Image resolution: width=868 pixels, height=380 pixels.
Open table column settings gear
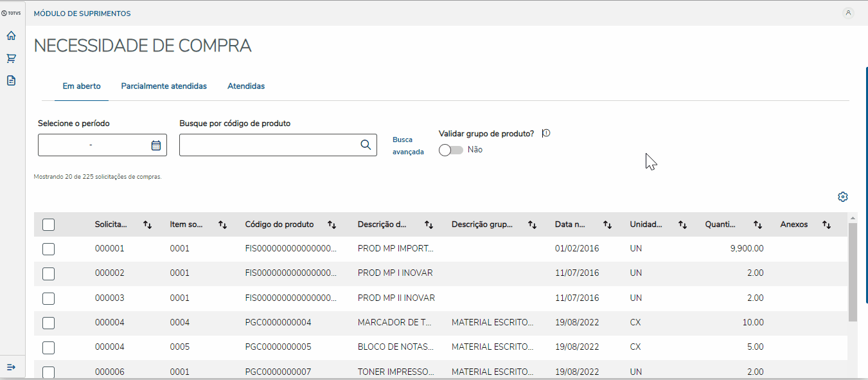tap(843, 197)
